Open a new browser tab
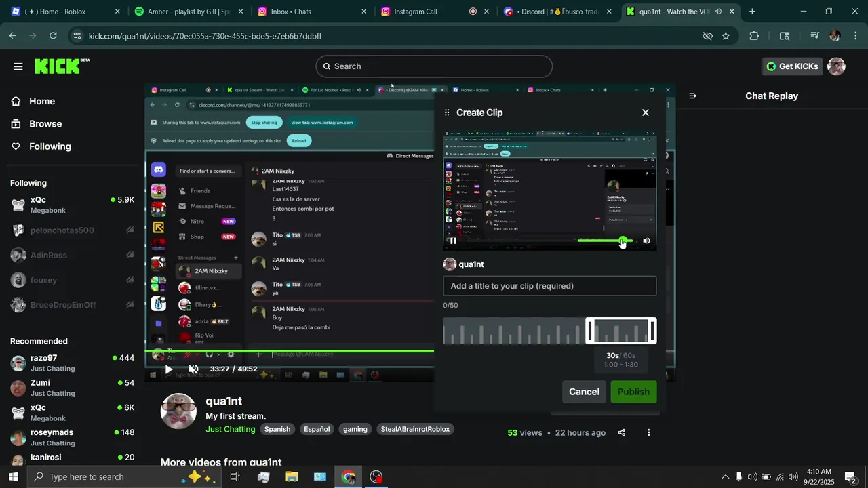868x488 pixels. (x=752, y=12)
